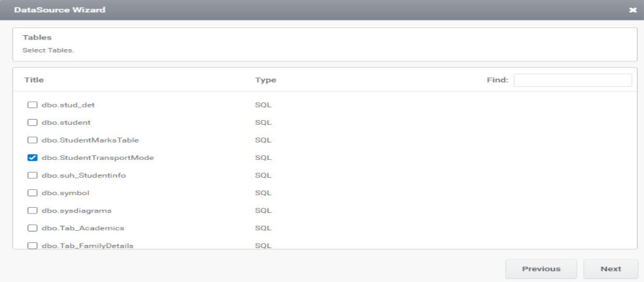Check the dbo.symbol table checkbox
The image size is (644, 282).
click(x=32, y=192)
